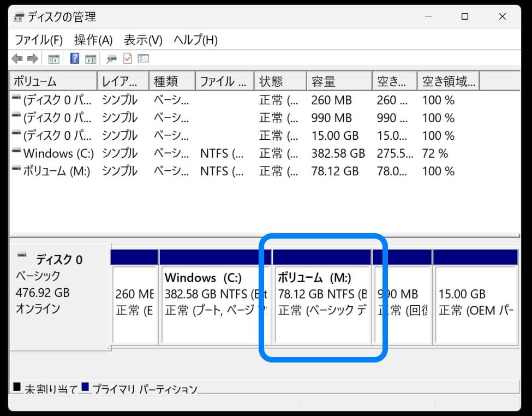Click the drive icon in the 15.00 GB volume row
532x416 pixels.
(16, 133)
